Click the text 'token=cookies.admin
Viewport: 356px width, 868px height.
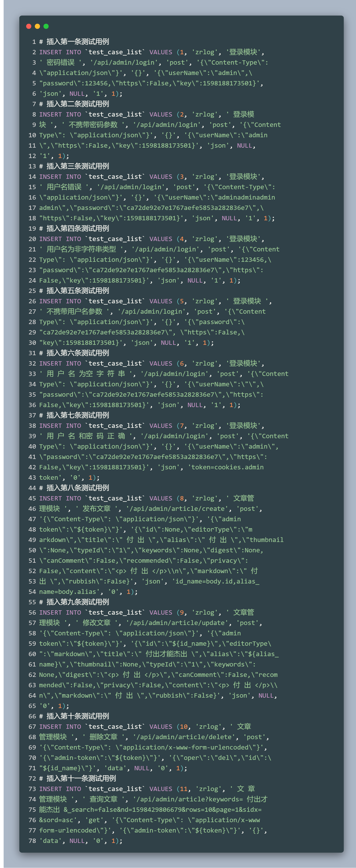tap(226, 467)
